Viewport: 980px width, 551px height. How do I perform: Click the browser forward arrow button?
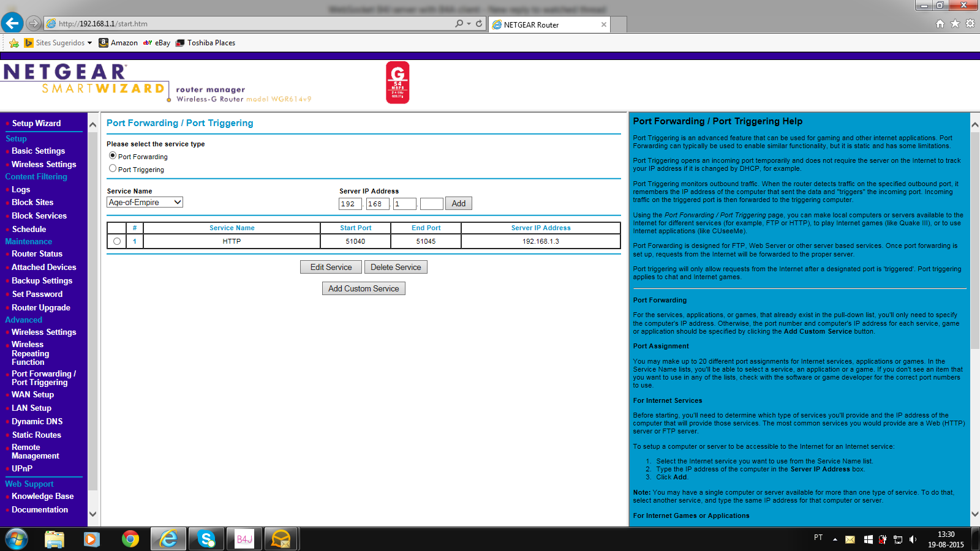click(34, 24)
